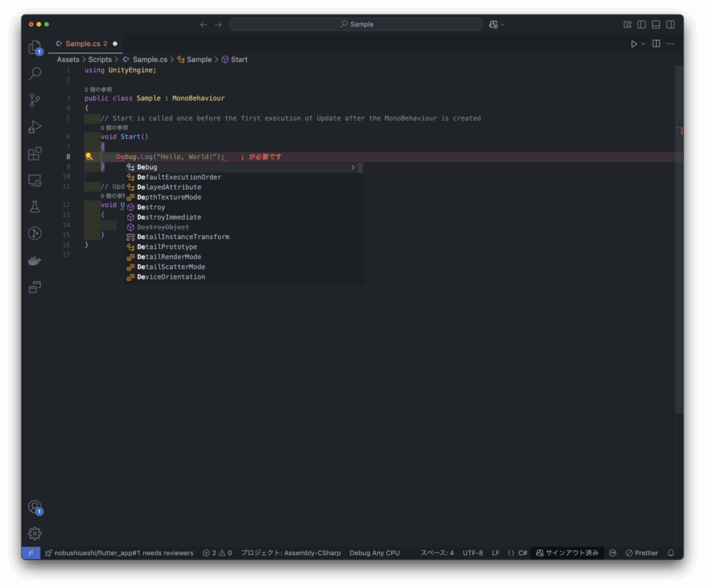Open the Search view in activity bar
Image resolution: width=705 pixels, height=588 pixels.
34,73
